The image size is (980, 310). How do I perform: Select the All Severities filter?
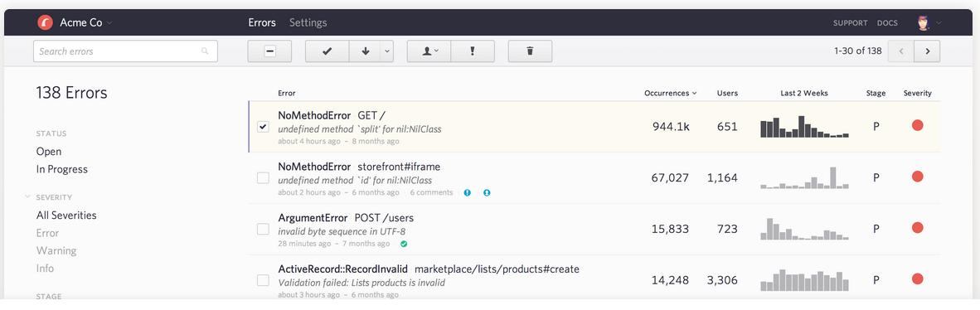tap(66, 215)
